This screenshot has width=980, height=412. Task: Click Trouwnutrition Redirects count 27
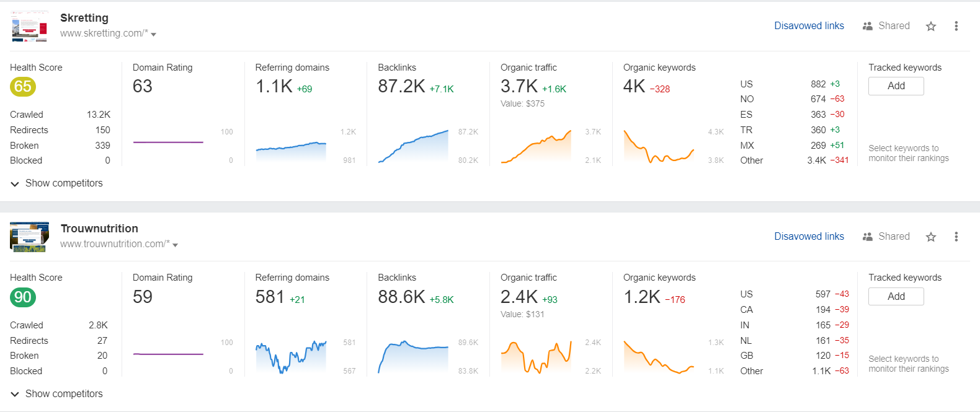[x=102, y=341]
